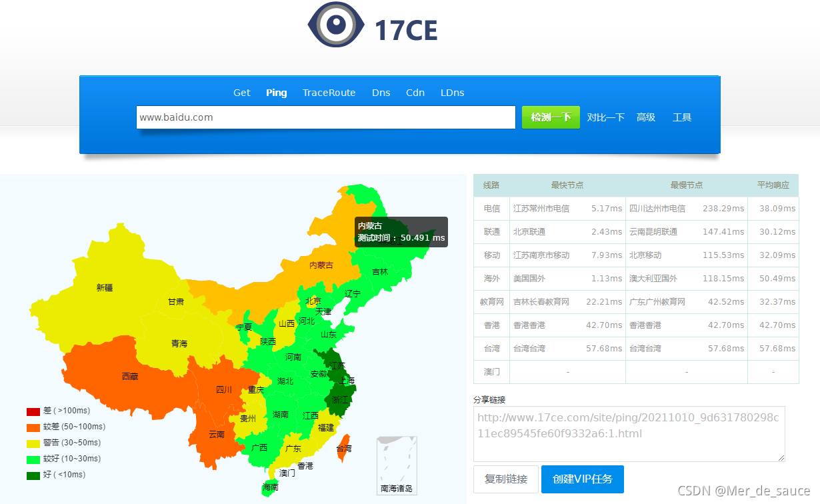Select 吉林 province on the map
The width and height of the screenshot is (820, 504).
pos(380,272)
